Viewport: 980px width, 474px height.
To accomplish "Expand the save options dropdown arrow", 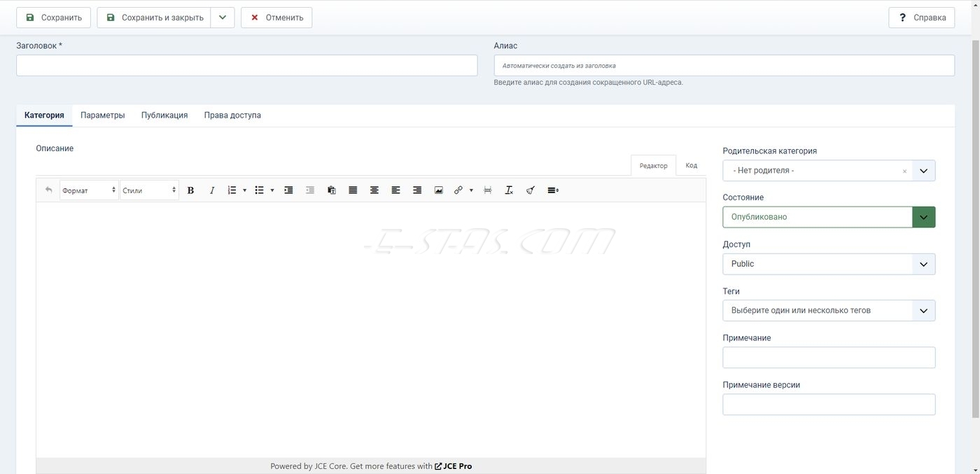I will [x=223, y=18].
